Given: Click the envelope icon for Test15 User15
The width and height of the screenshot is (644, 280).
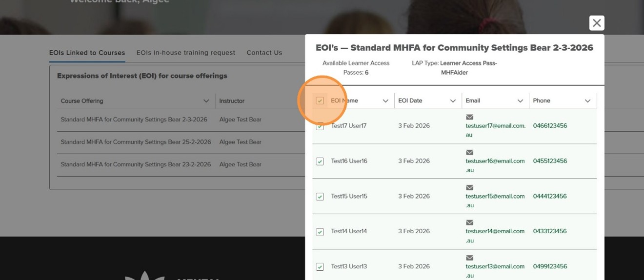Looking at the screenshot, I should coord(469,187).
